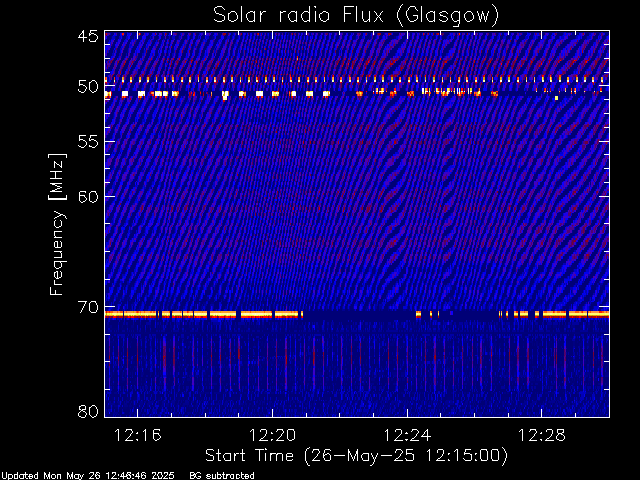Click the 'Solar radio Flux (Glasgow)' title
Image resolution: width=640 pixels, height=480 pixels.
(x=356, y=16)
